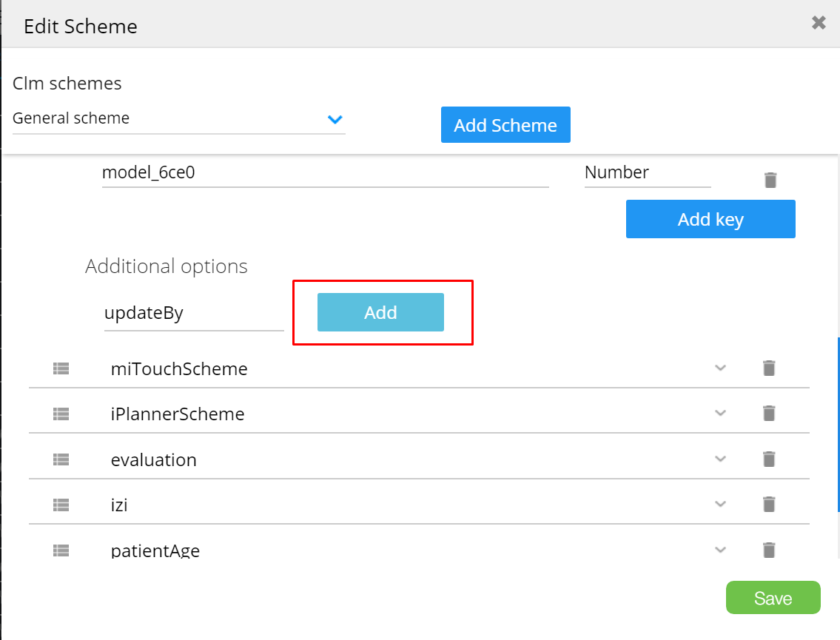Delete the iPlannerScheme option

(x=769, y=414)
